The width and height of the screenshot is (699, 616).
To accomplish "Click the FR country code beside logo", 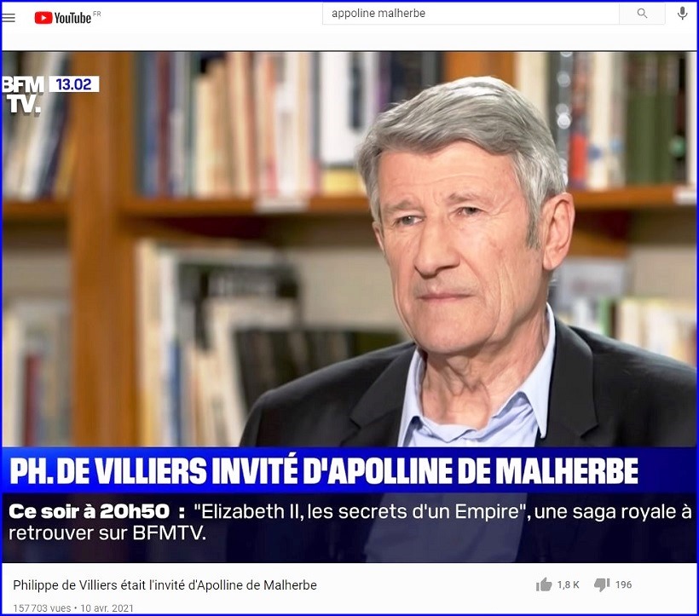I will (96, 14).
